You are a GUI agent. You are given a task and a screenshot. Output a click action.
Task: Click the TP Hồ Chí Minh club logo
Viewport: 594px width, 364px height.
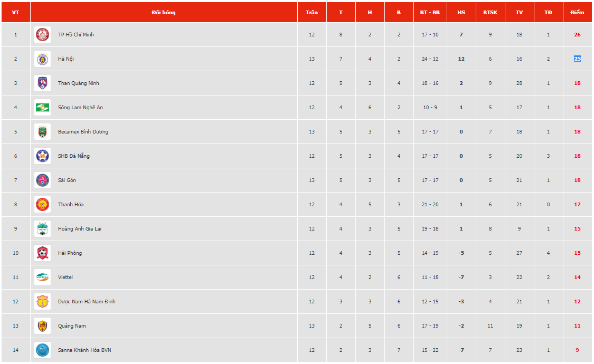coord(42,35)
